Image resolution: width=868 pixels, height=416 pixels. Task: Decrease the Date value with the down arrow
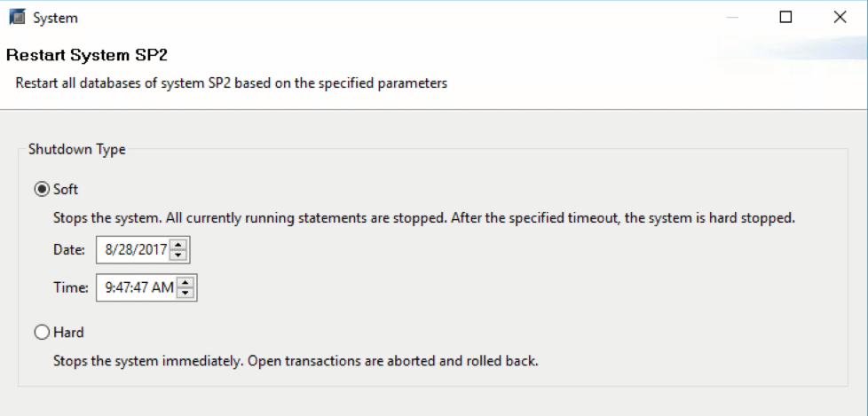[178, 255]
